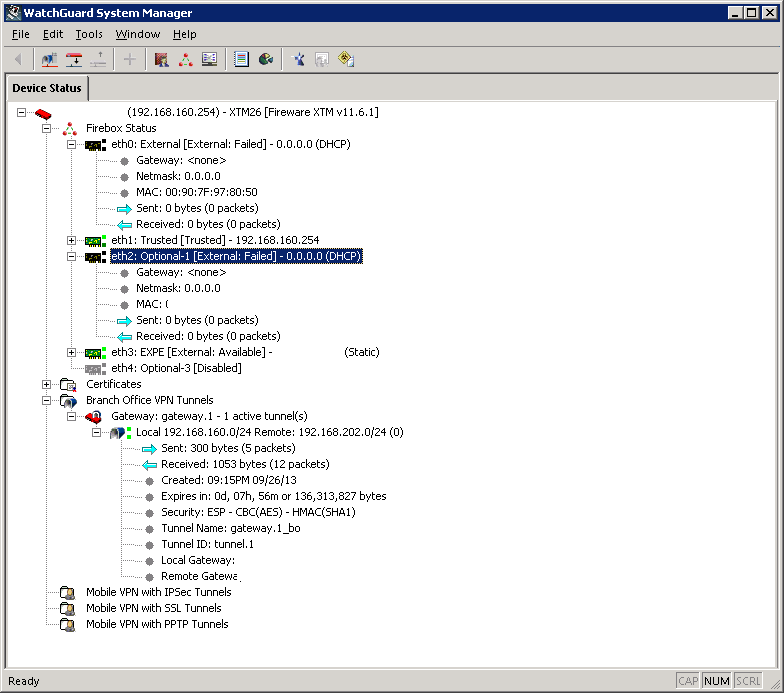Select eth0: External [External: Failed] row
Viewport: 784px width, 693px height.
point(230,144)
